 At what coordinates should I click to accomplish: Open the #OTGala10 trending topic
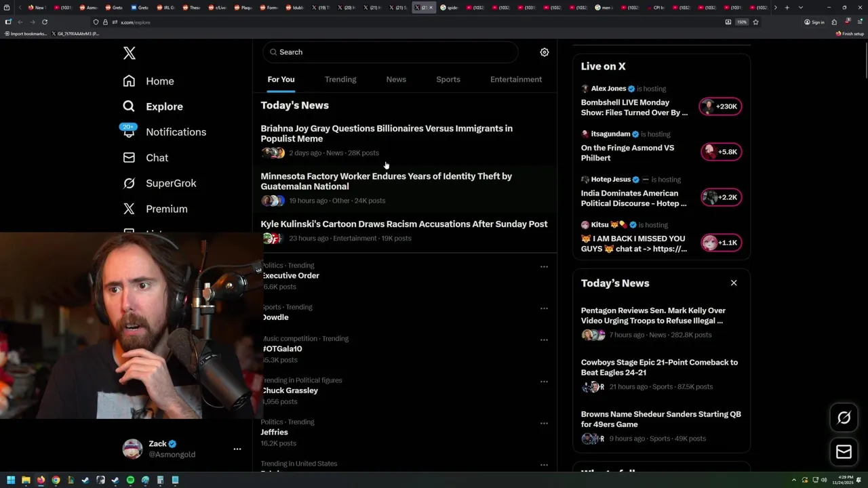coord(282,349)
